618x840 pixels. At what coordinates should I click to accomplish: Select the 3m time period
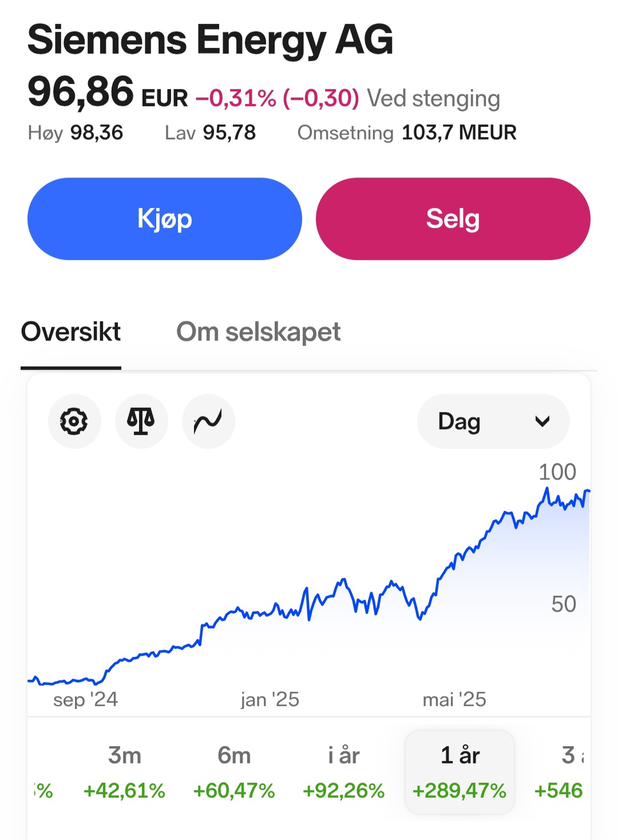124,772
